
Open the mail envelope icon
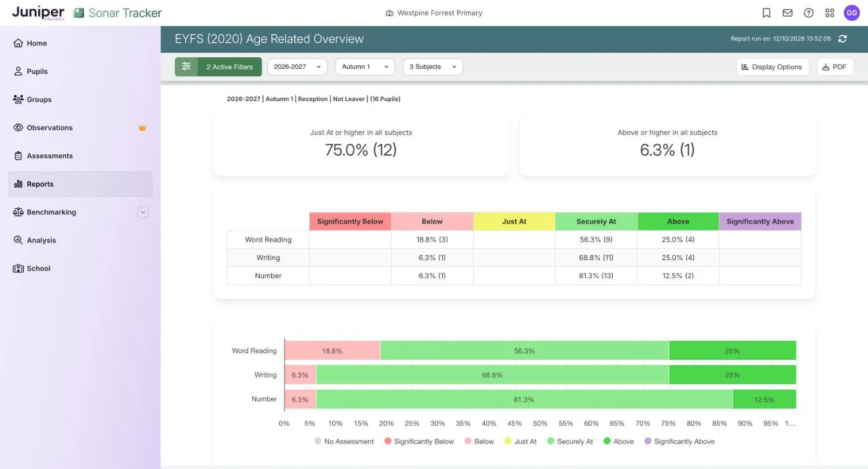(787, 13)
